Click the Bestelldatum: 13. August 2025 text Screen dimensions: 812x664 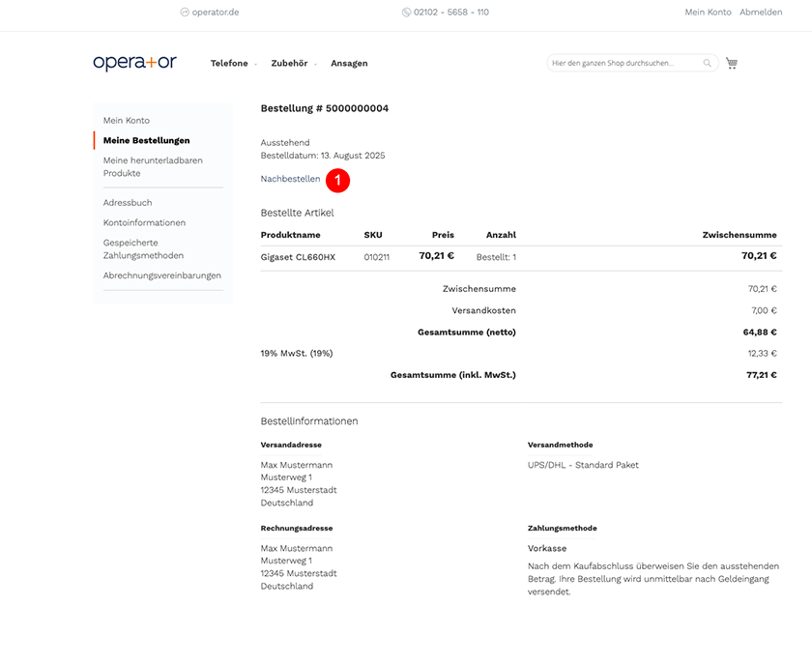point(323,156)
